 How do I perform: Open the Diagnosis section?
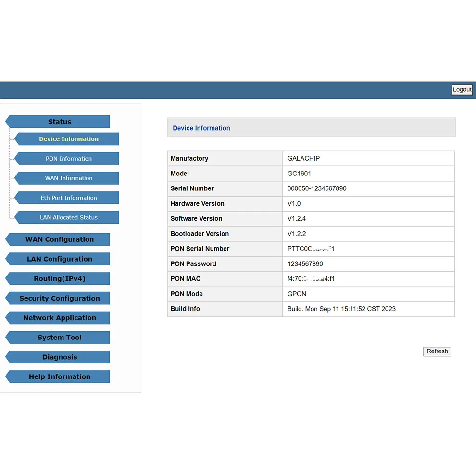coord(60,357)
